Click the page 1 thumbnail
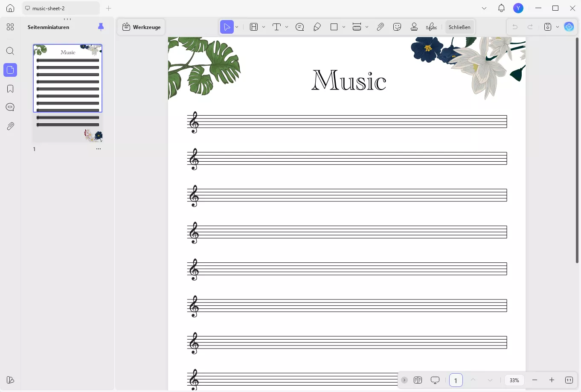 click(68, 93)
